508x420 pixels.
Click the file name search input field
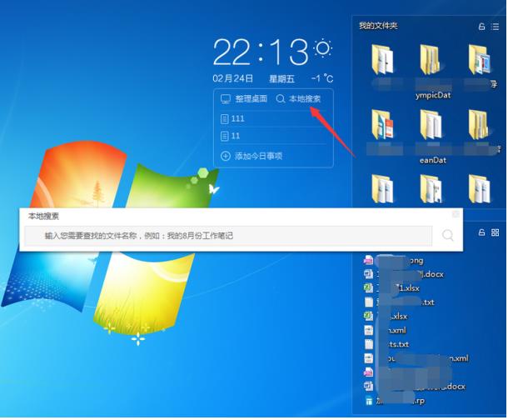point(228,236)
